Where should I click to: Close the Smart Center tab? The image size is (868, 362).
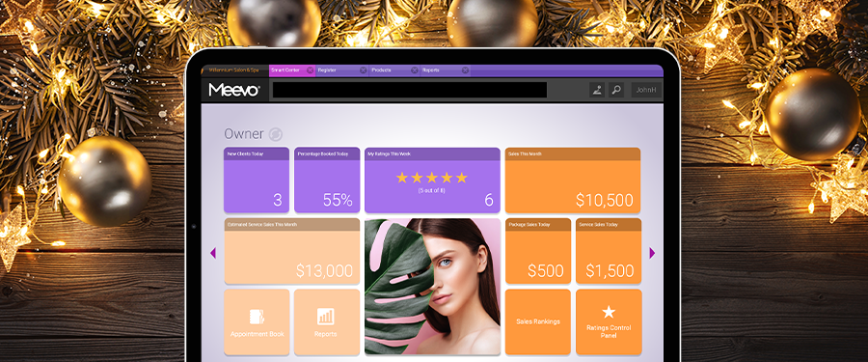[x=310, y=70]
